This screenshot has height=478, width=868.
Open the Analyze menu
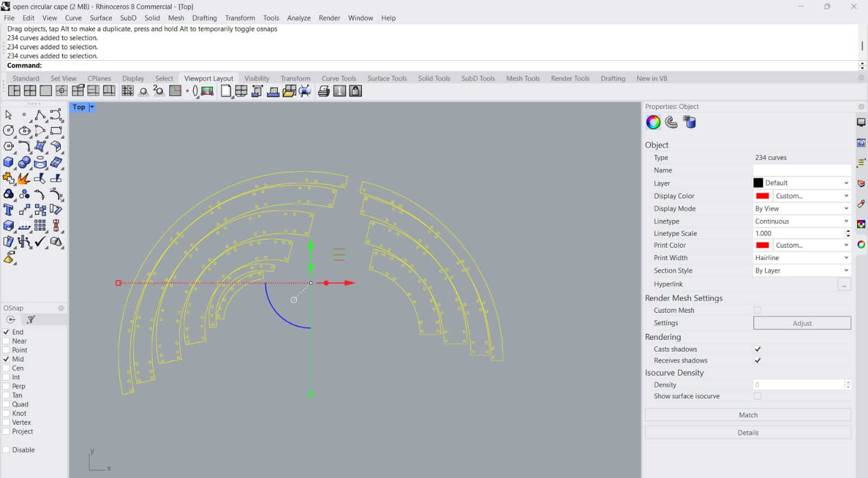[298, 18]
